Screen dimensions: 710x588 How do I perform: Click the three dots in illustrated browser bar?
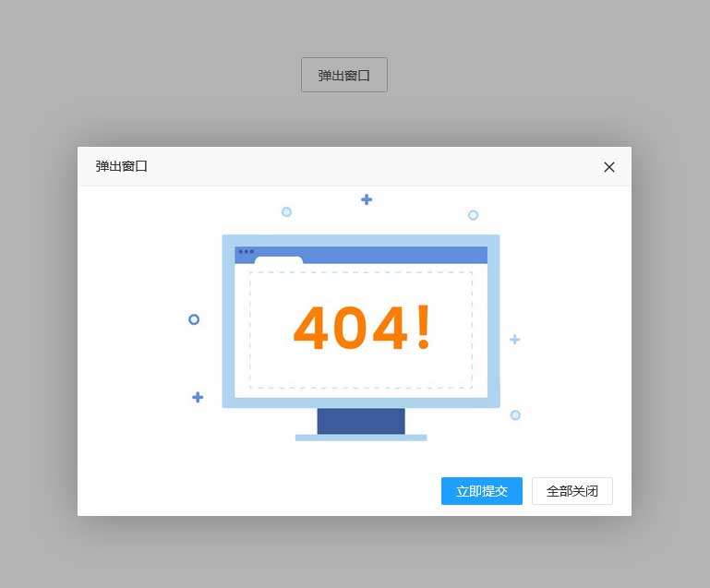tap(247, 252)
